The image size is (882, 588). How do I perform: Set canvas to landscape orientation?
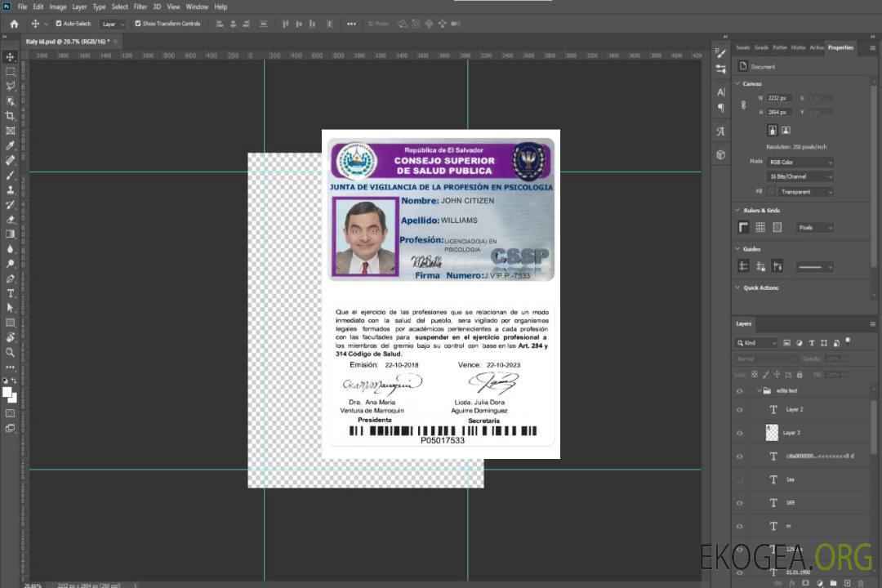[x=786, y=131]
